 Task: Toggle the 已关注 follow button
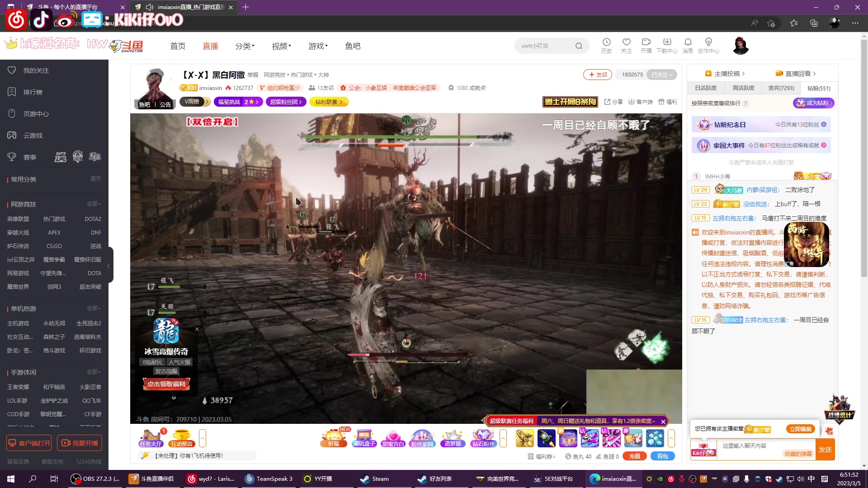662,75
